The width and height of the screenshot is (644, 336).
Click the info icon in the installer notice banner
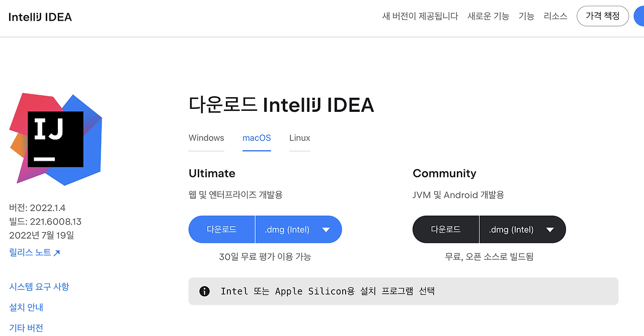(204, 291)
